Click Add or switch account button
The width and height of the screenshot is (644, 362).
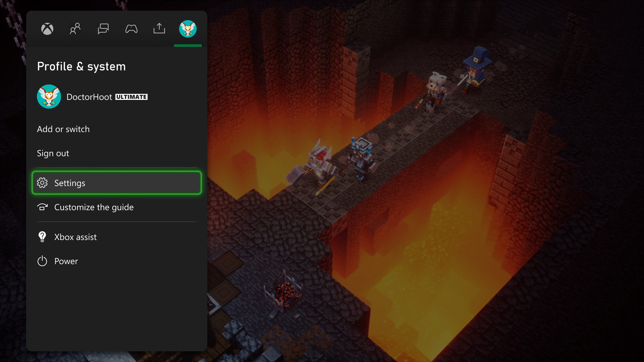(63, 129)
